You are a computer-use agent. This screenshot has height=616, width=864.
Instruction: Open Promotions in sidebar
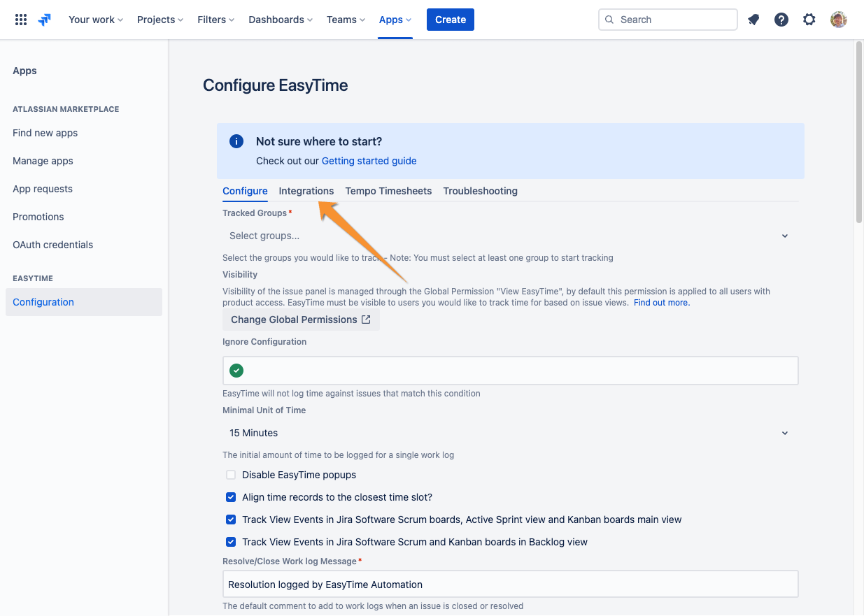(84, 217)
